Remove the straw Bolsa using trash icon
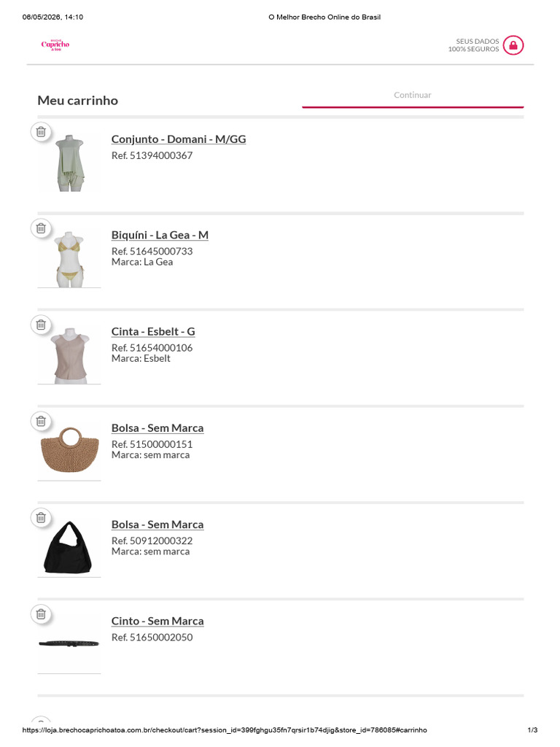 [41, 421]
